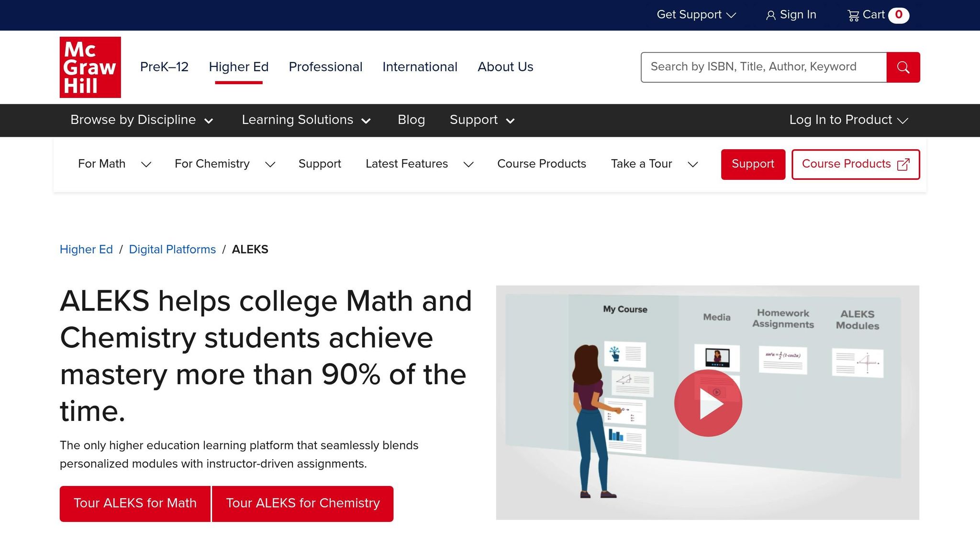Viewport: 980px width, 551px height.
Task: Expand the Get Support dropdown
Action: click(696, 15)
